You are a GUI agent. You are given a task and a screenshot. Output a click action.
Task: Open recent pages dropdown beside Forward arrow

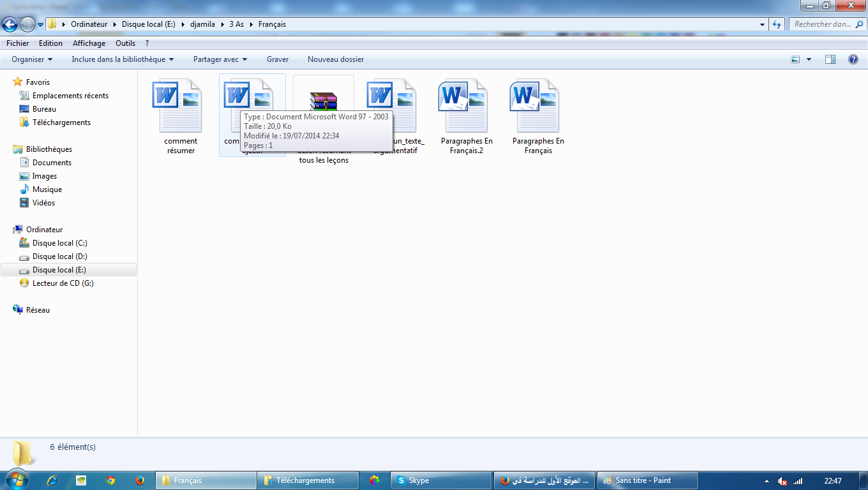(41, 25)
